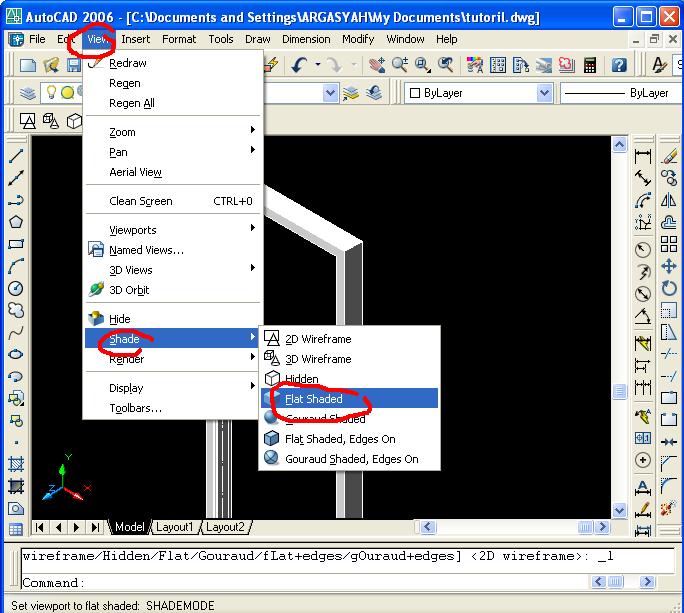The image size is (684, 613).
Task: Select the Hatch tool
Action: point(16,464)
